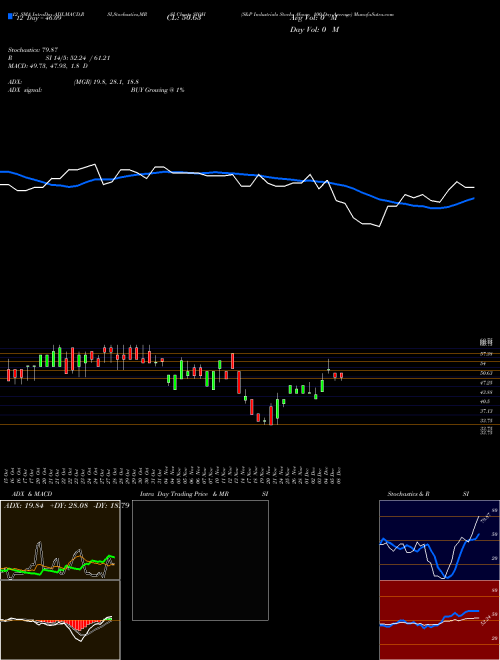The height and width of the screenshot is (660, 500).
Task: Click the tall red candle at the November low
Action: point(271,415)
